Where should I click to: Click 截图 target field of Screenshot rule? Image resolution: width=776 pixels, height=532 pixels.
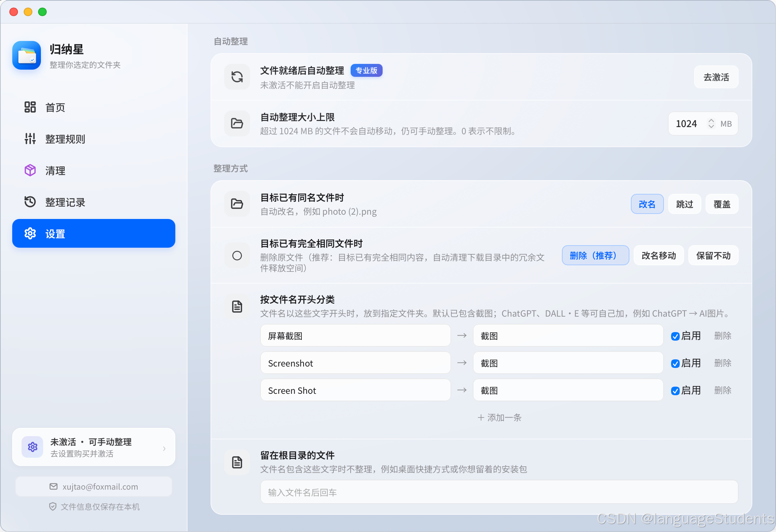point(568,363)
